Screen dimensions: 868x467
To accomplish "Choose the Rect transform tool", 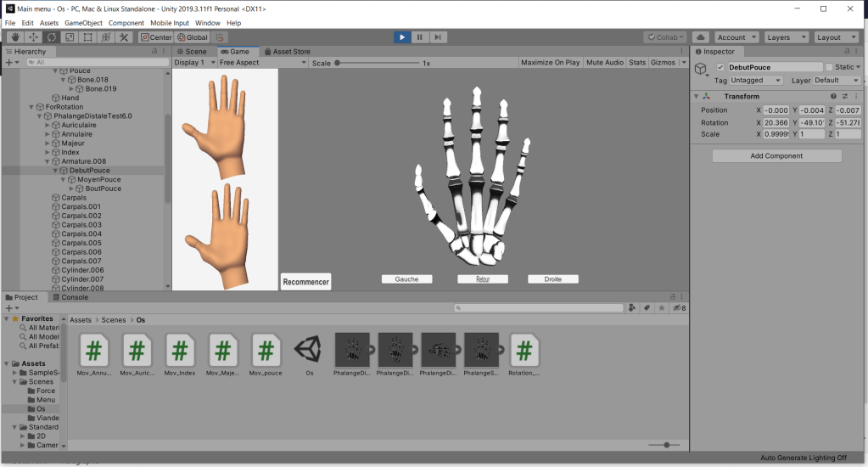I will click(88, 37).
